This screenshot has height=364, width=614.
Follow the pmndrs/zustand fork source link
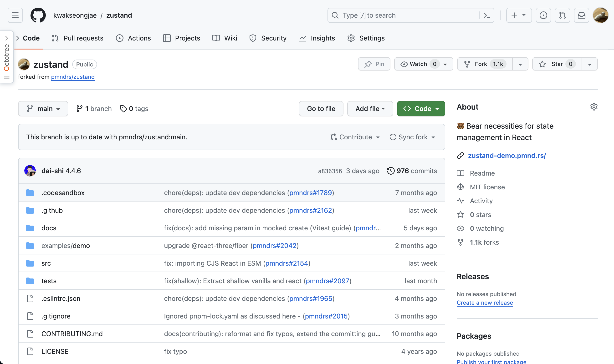[x=73, y=77]
